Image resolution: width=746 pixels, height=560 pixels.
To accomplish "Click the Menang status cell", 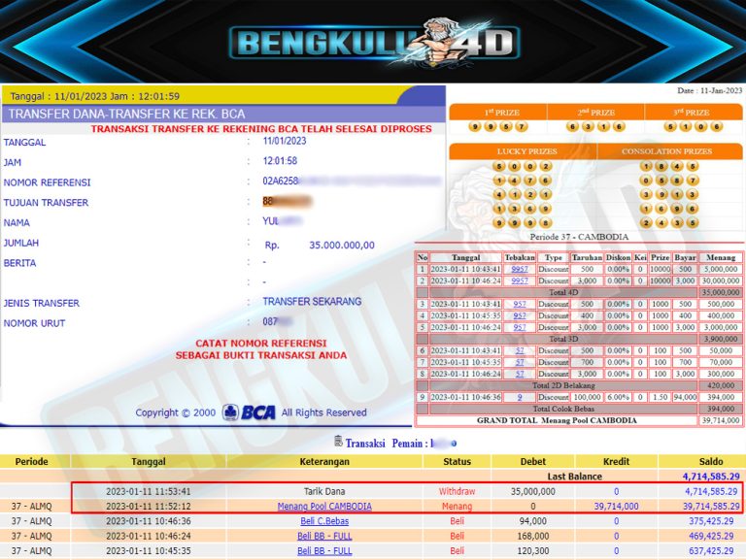I will tap(457, 507).
